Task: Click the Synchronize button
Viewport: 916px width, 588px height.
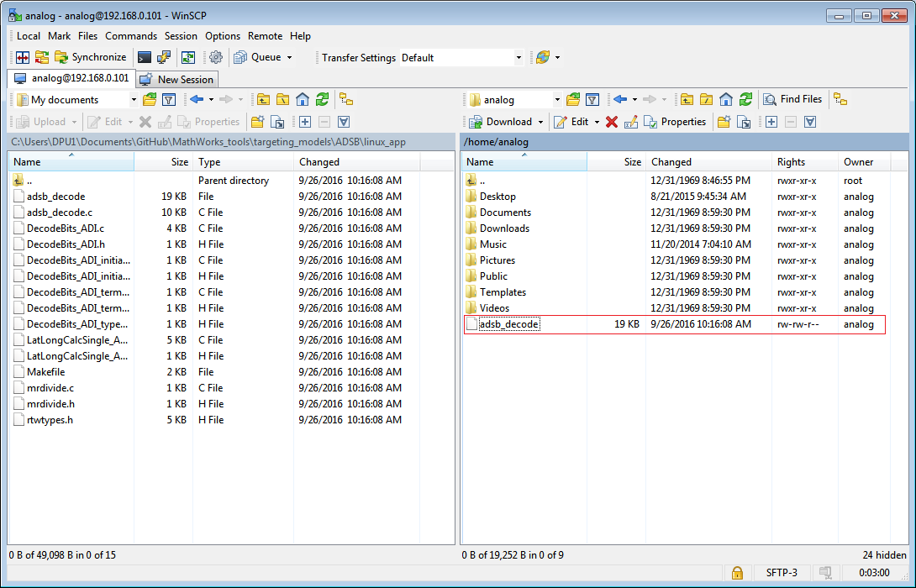Action: [x=91, y=57]
